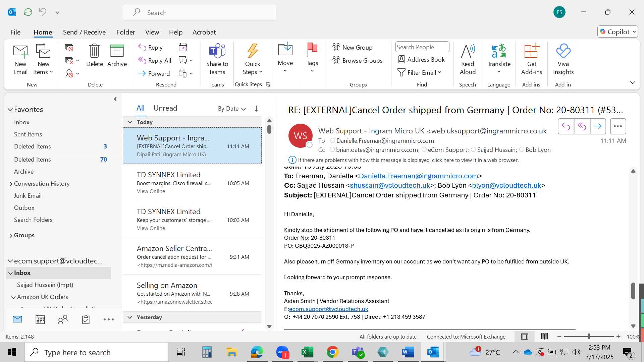Open the Copilot dropdown

(618, 32)
